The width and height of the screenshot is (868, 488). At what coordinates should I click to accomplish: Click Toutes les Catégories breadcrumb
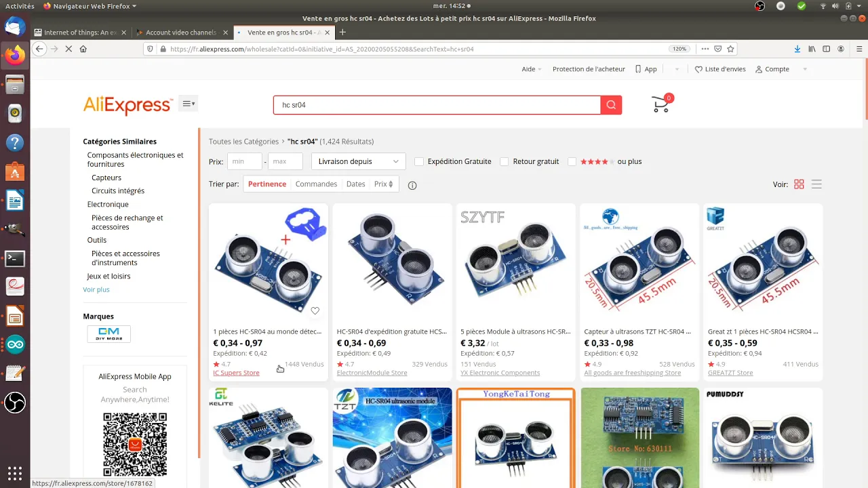243,142
